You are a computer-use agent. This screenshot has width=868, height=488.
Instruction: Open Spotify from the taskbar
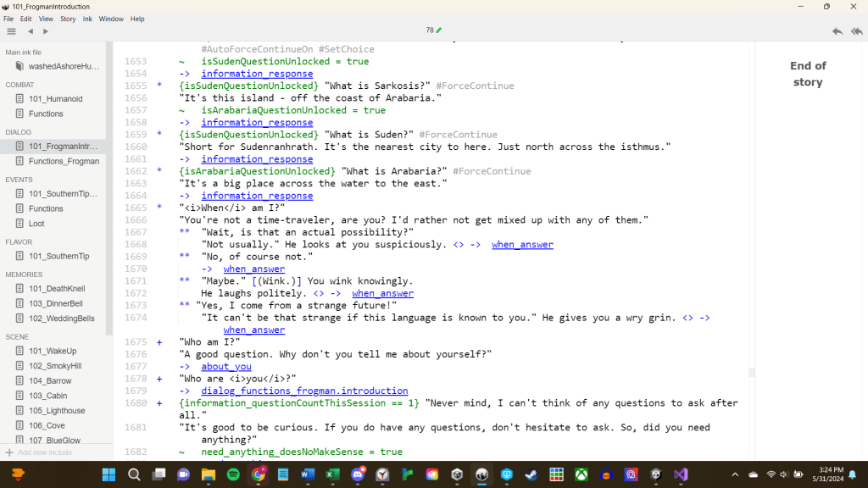[x=233, y=474]
